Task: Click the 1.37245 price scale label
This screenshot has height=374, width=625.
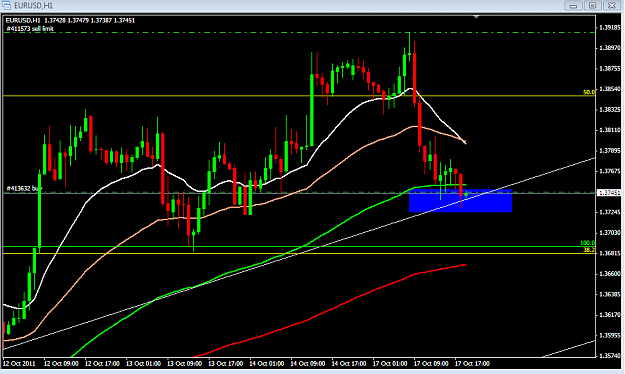Action: [610, 212]
